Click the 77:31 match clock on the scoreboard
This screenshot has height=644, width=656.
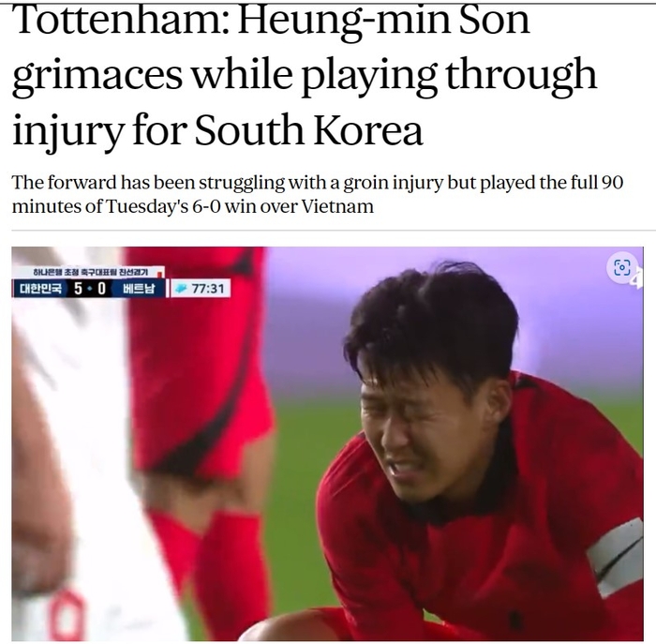point(208,289)
